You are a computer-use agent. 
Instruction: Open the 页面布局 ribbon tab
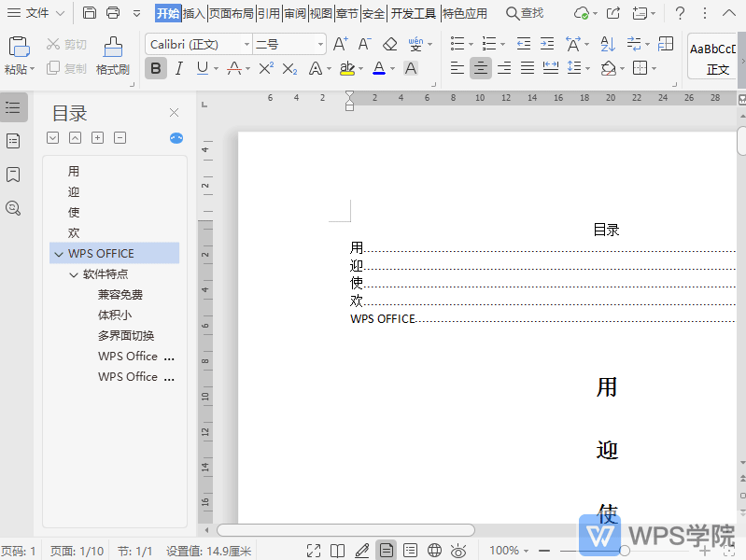click(x=231, y=13)
